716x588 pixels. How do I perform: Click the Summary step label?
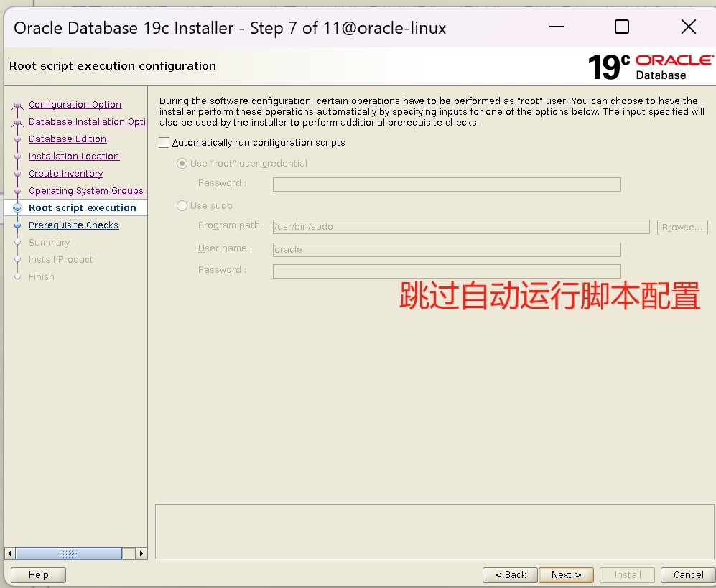point(50,243)
